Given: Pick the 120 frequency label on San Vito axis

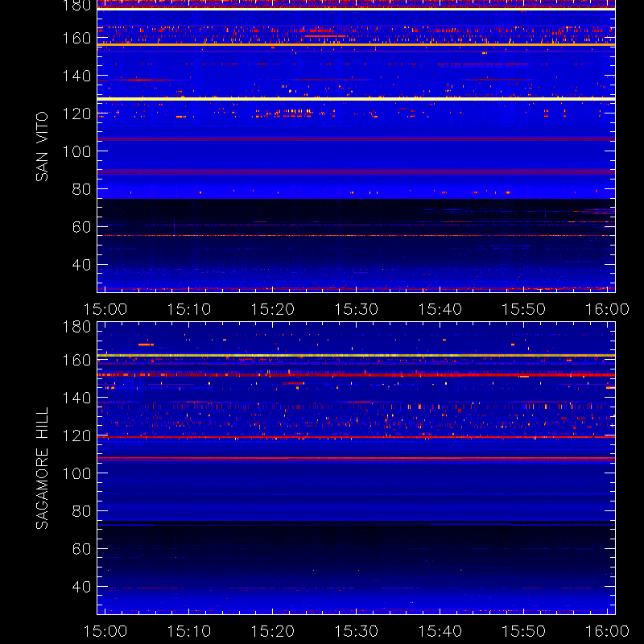Looking at the screenshot, I should [x=76, y=114].
